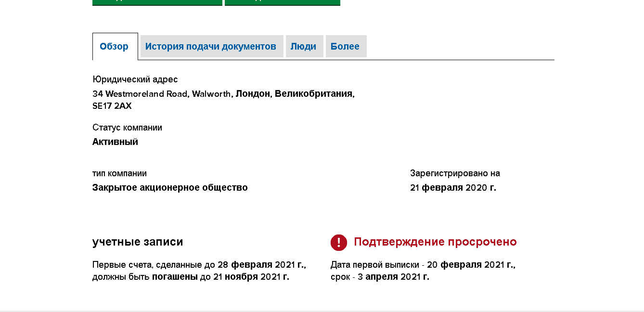Select the Более tab
This screenshot has height=312, width=644.
[x=345, y=47]
